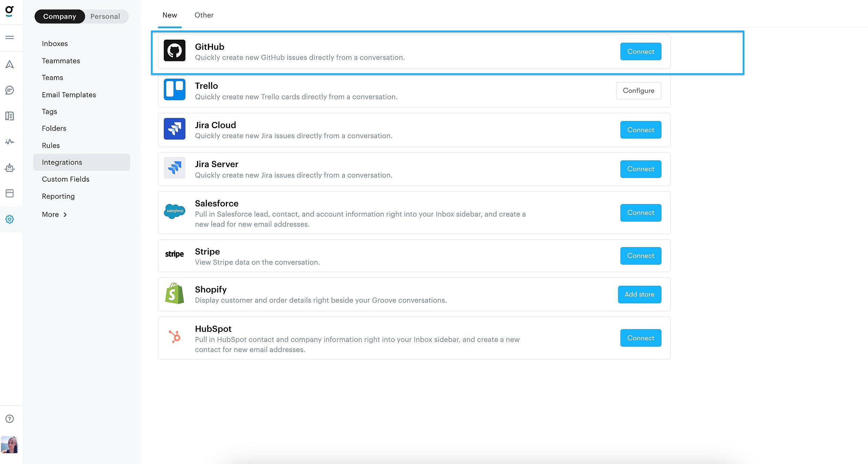This screenshot has width=868, height=464.
Task: Click the Salesforce cloud logo icon
Action: click(x=175, y=211)
